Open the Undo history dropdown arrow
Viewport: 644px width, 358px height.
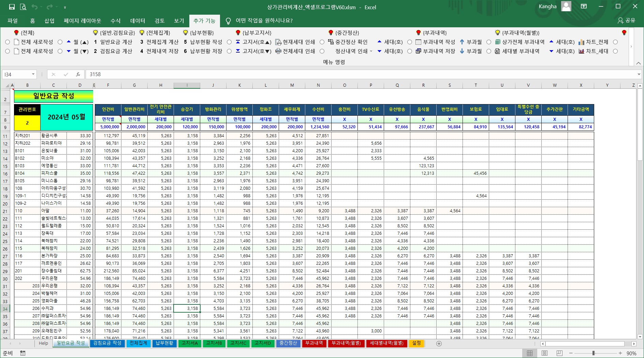pyautogui.click(x=41, y=7)
